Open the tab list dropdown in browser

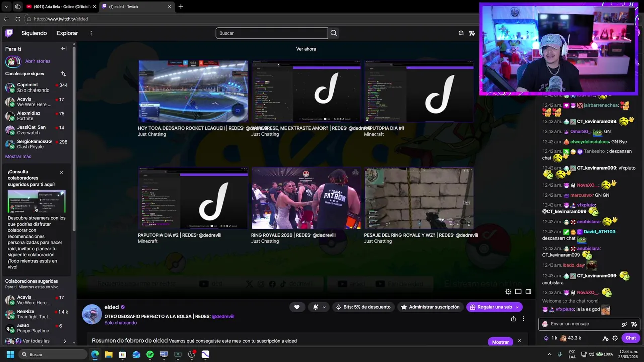(6, 7)
